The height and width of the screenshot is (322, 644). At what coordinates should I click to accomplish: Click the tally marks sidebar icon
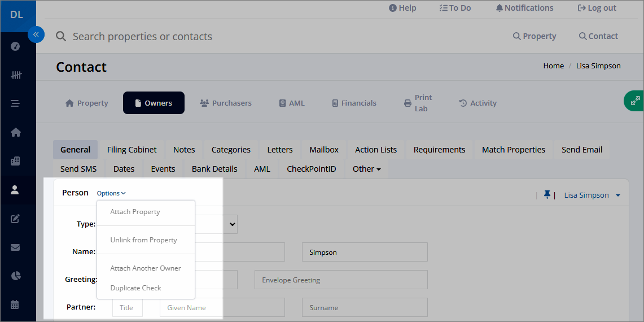pyautogui.click(x=16, y=75)
